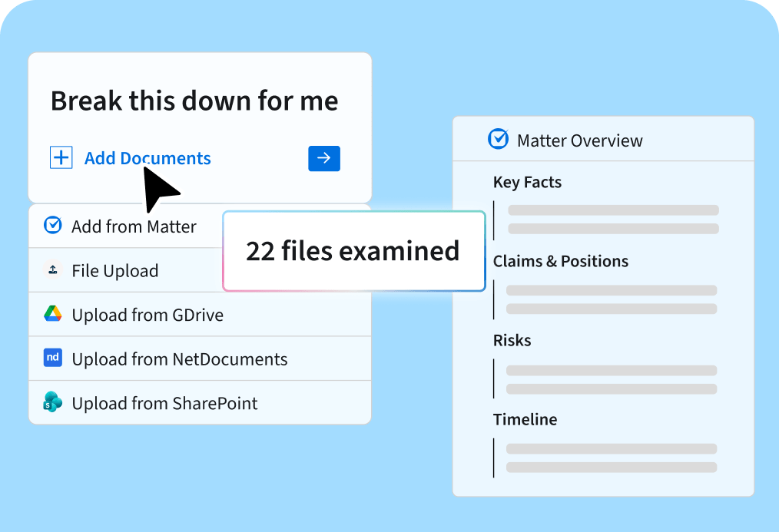
Task: Open the Timeline section heading
Action: click(525, 419)
